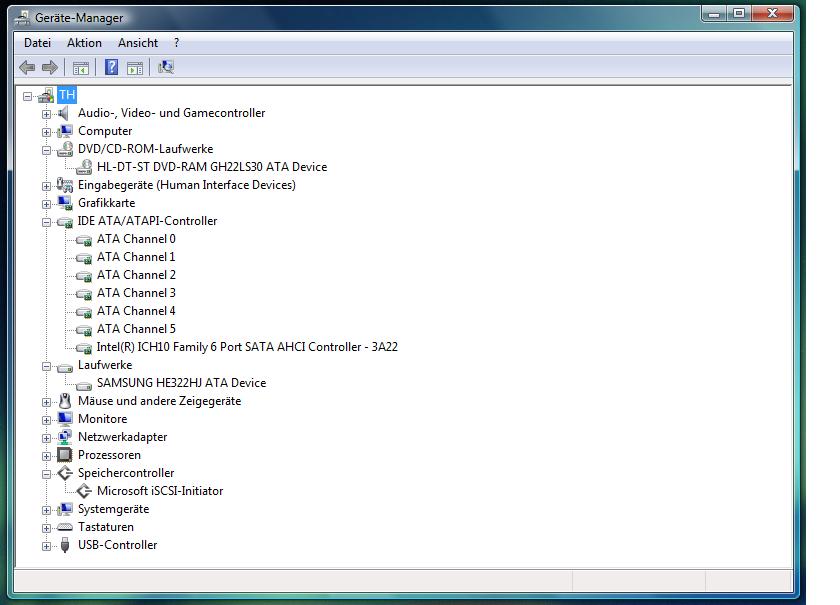Open the Datei menu
Screen dimensions: 840x605
tap(38, 43)
